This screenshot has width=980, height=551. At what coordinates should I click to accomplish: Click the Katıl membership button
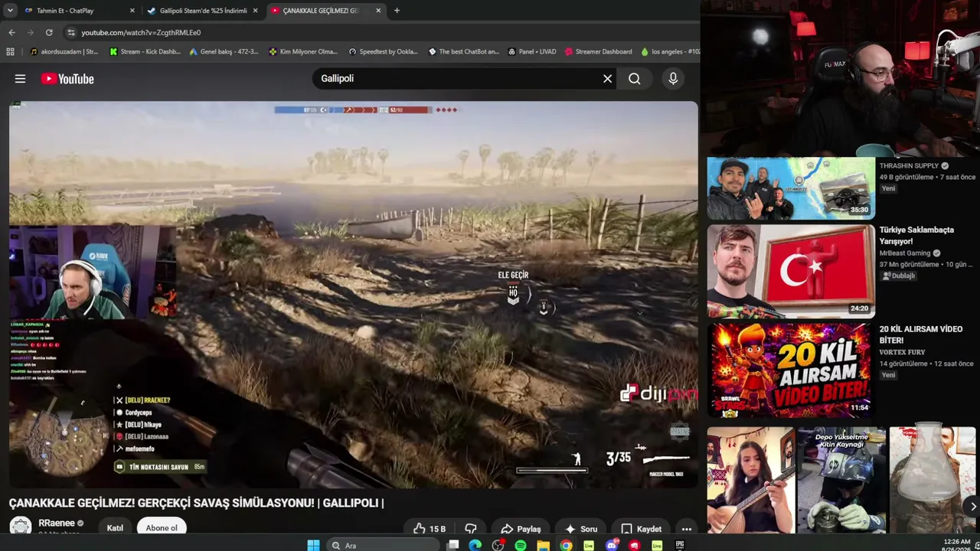115,528
